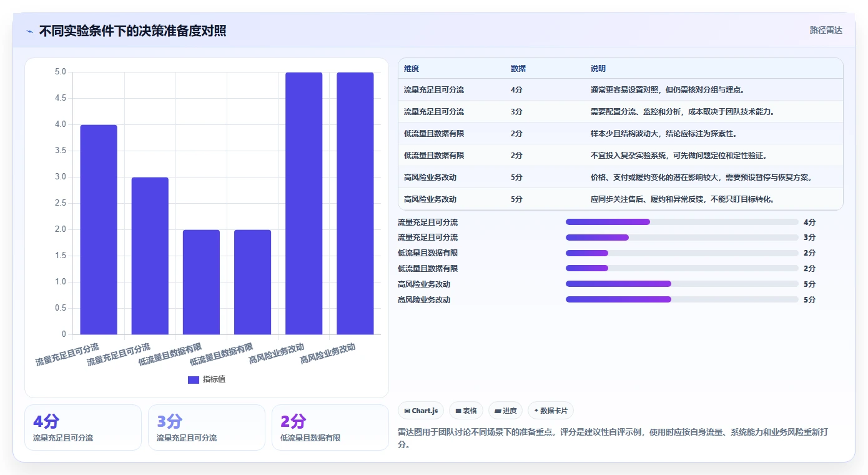The image size is (868, 475).
Task: Click 低流量且数据有限 cell beside 样本少且结构波动大
Action: click(x=434, y=134)
